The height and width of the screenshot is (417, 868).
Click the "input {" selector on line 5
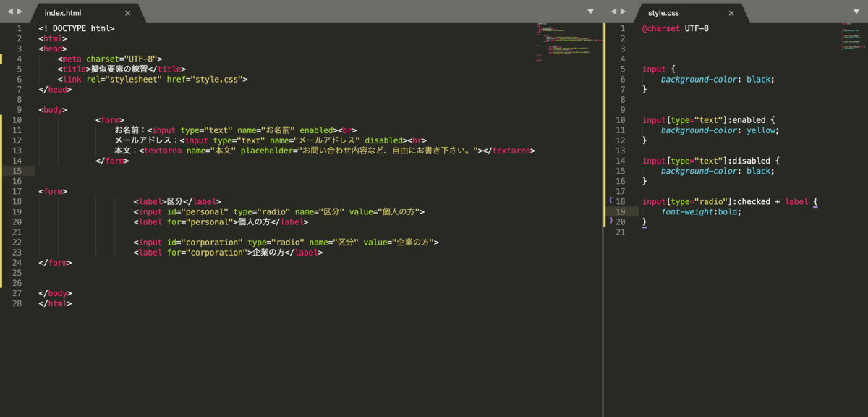pos(659,69)
